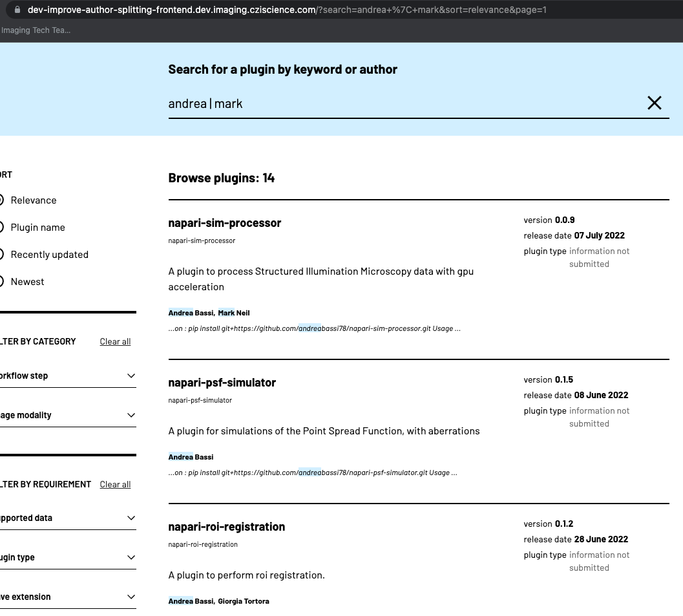Click Clear all under Filter by Category
Viewport: 683px width, 616px height.
click(114, 341)
